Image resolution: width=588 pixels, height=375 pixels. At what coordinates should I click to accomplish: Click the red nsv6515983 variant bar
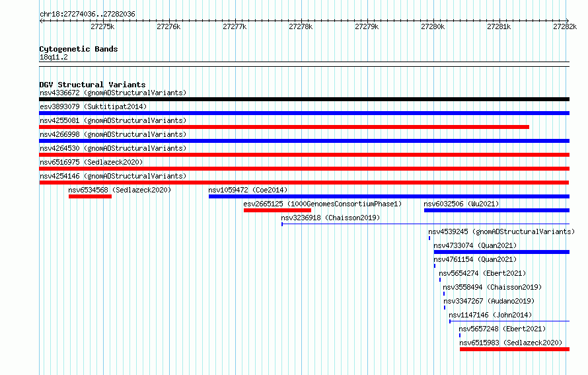click(x=515, y=349)
